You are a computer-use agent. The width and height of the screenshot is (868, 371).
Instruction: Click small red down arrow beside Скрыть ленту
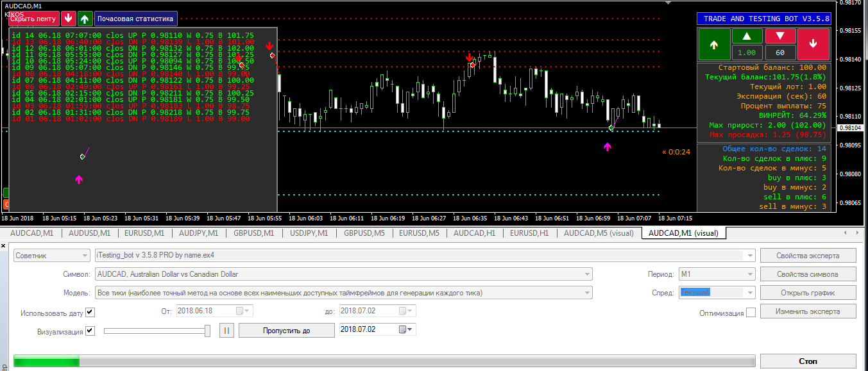[69, 19]
